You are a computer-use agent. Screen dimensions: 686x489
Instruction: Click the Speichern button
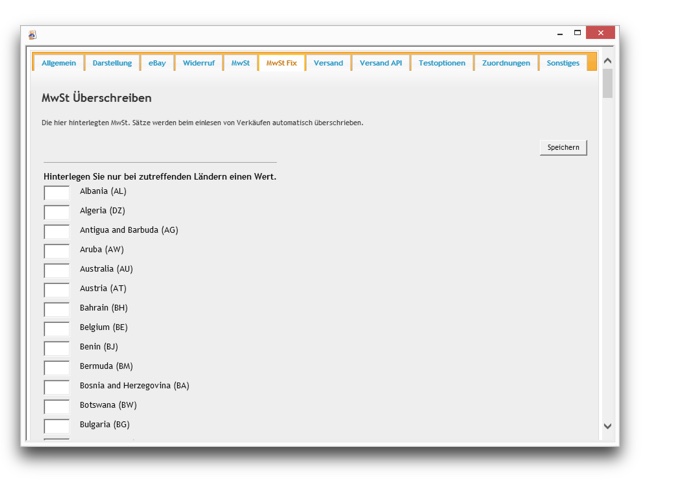pyautogui.click(x=563, y=147)
